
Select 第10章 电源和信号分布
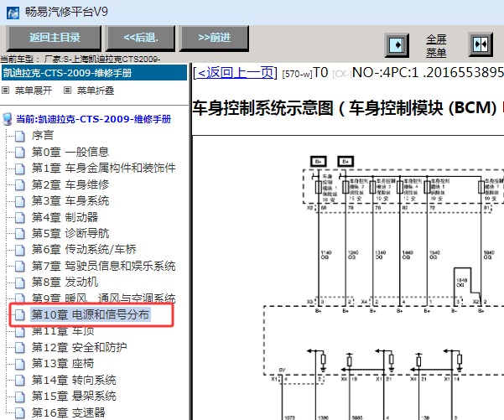[x=91, y=314]
